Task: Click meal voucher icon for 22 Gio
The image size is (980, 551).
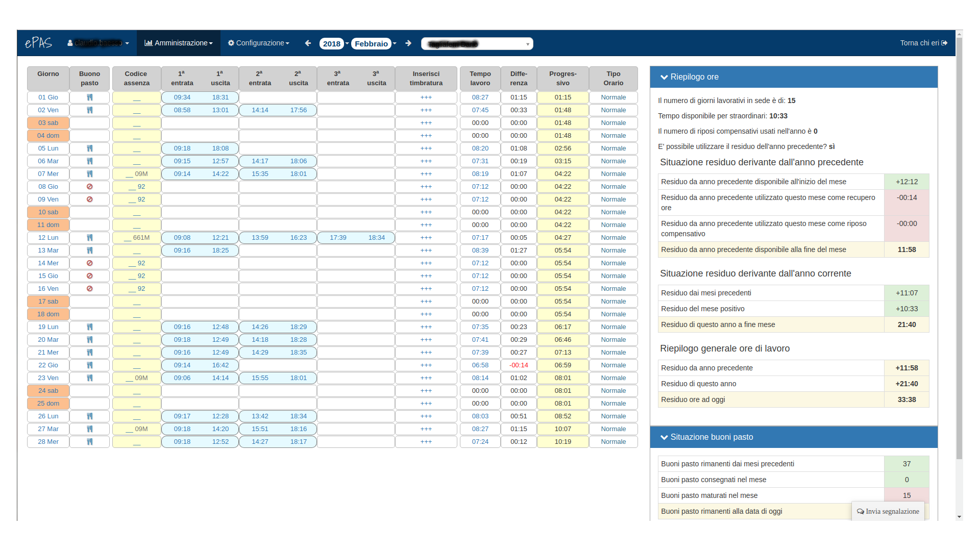Action: 89,365
